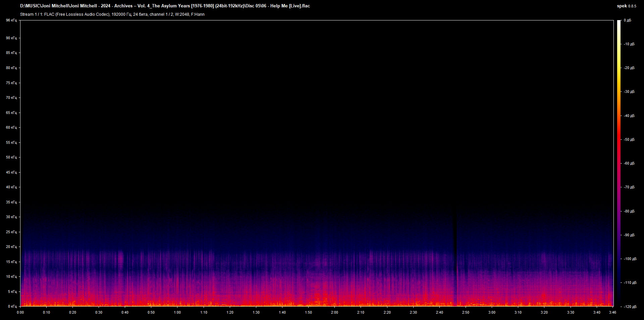Screen dimensions: 644x320
Task: Select the 96 кГц frequency axis label
Action: 11,20
